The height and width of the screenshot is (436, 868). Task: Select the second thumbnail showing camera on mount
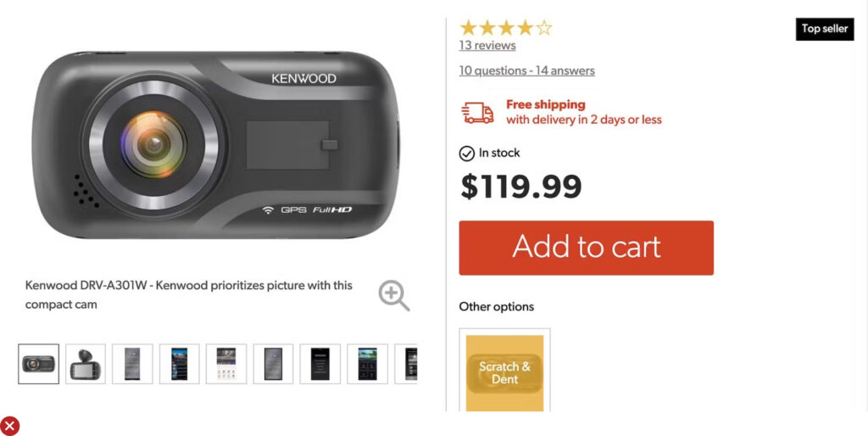86,364
